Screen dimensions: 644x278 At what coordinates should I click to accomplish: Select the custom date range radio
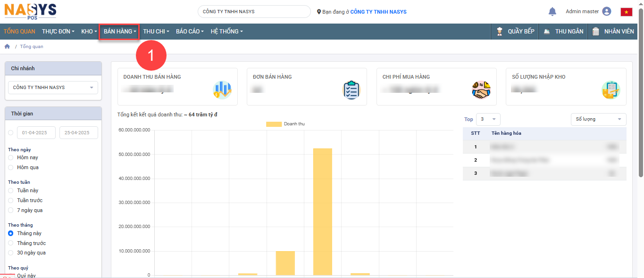(11, 133)
